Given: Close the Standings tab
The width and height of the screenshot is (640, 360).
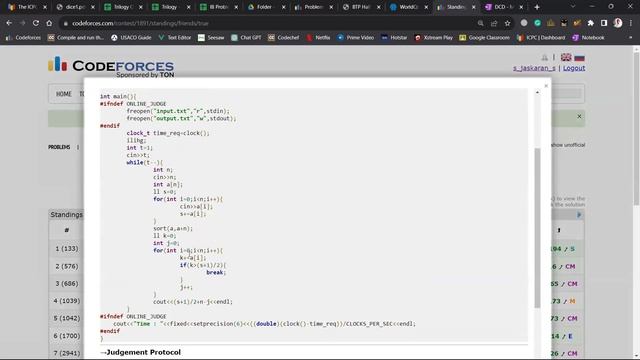Looking at the screenshot, I should click(473, 7).
